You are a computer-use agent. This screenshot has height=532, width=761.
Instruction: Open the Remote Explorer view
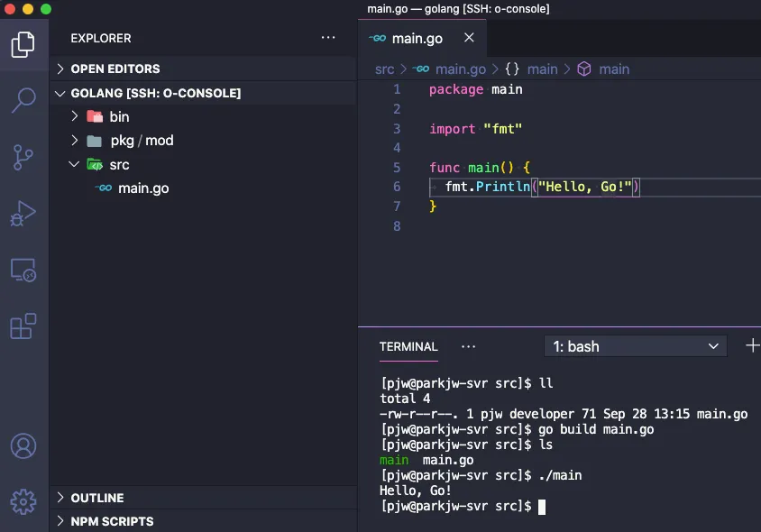[x=23, y=270]
